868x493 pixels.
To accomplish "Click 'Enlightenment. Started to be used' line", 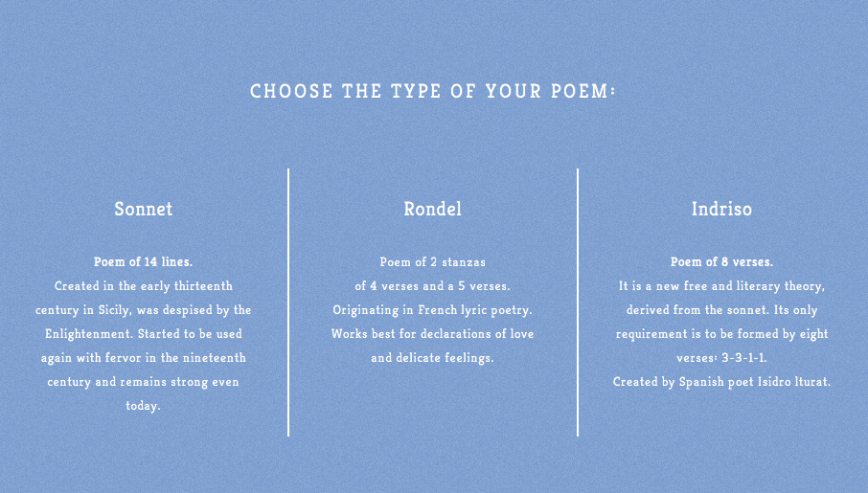I will [144, 334].
